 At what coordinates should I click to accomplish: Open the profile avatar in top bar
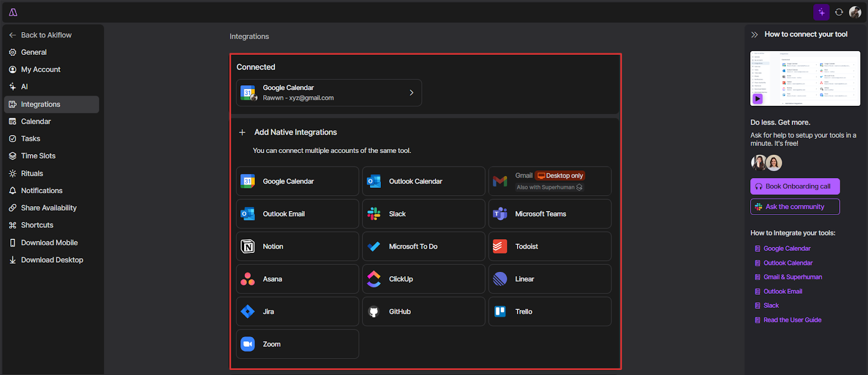coord(855,12)
